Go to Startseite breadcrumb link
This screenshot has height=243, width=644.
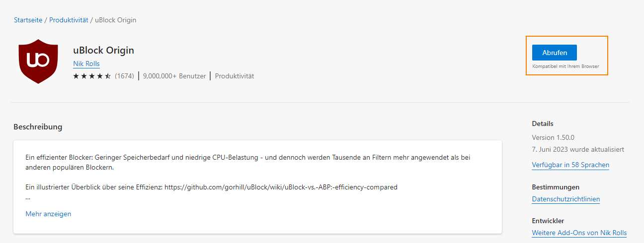[x=28, y=20]
